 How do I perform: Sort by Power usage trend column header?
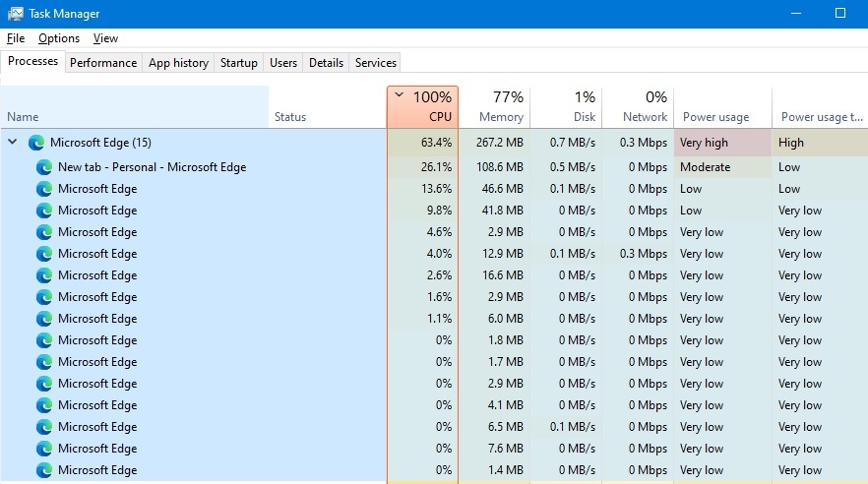821,107
